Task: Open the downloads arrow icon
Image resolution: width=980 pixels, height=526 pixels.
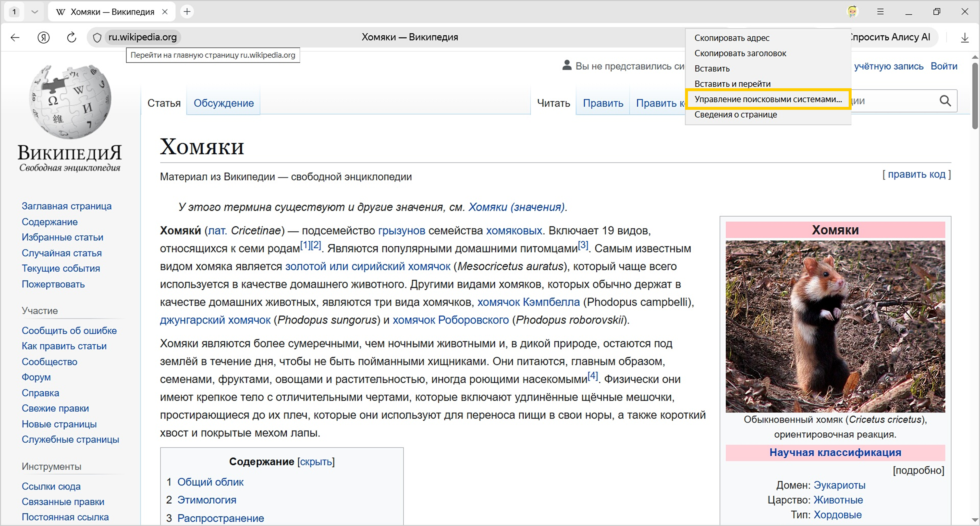Action: [x=964, y=37]
